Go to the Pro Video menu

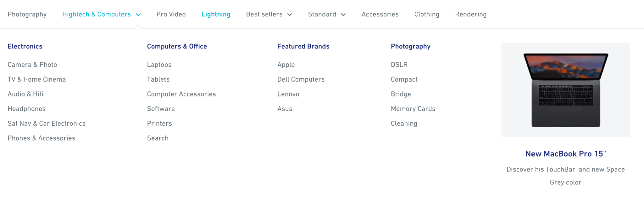point(171,14)
